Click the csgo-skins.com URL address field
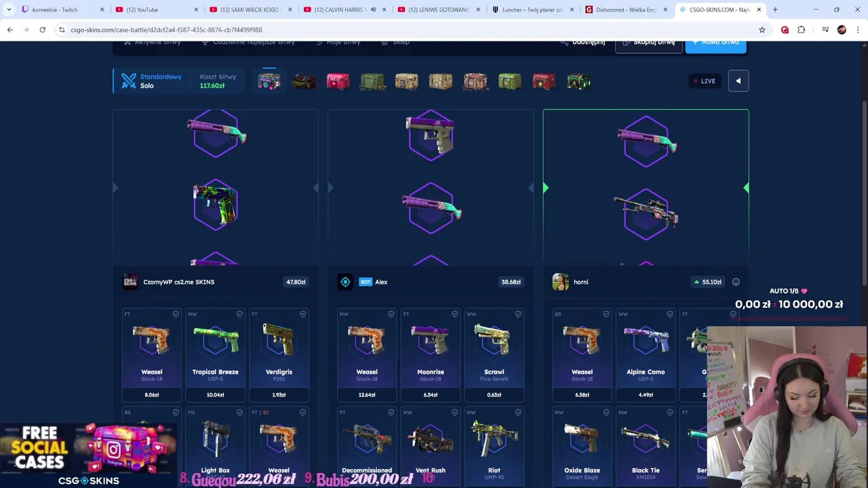The width and height of the screenshot is (868, 488). coord(407,30)
